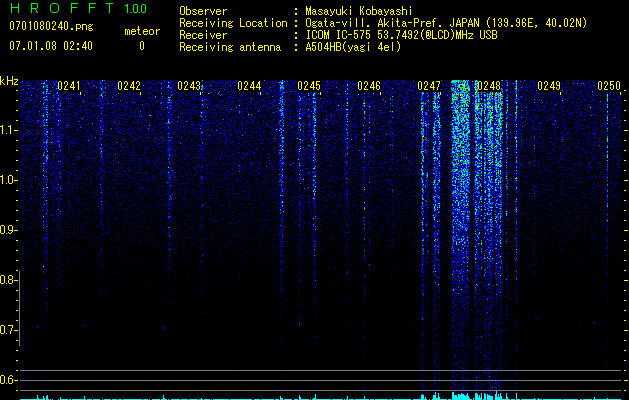Click the 0.8 kHz axis label
This screenshot has height=400, width=629.
point(8,280)
